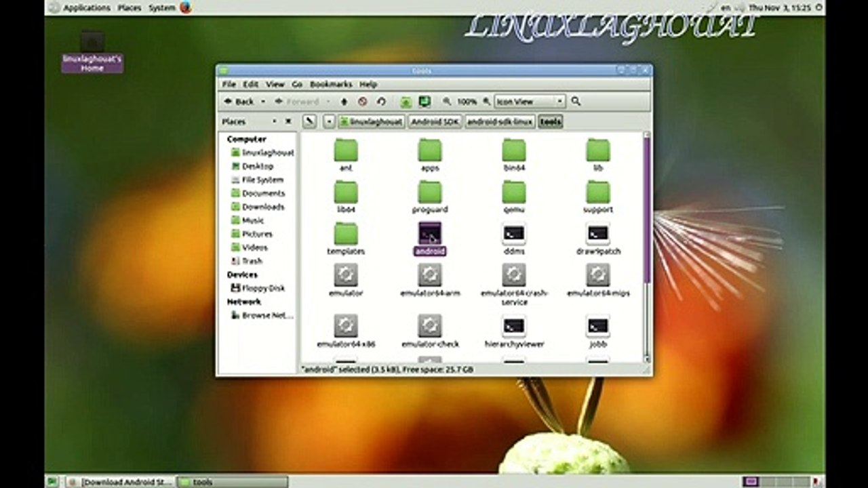Zoom in the icon view
Image resolution: width=868 pixels, height=488 pixels.
coord(486,102)
